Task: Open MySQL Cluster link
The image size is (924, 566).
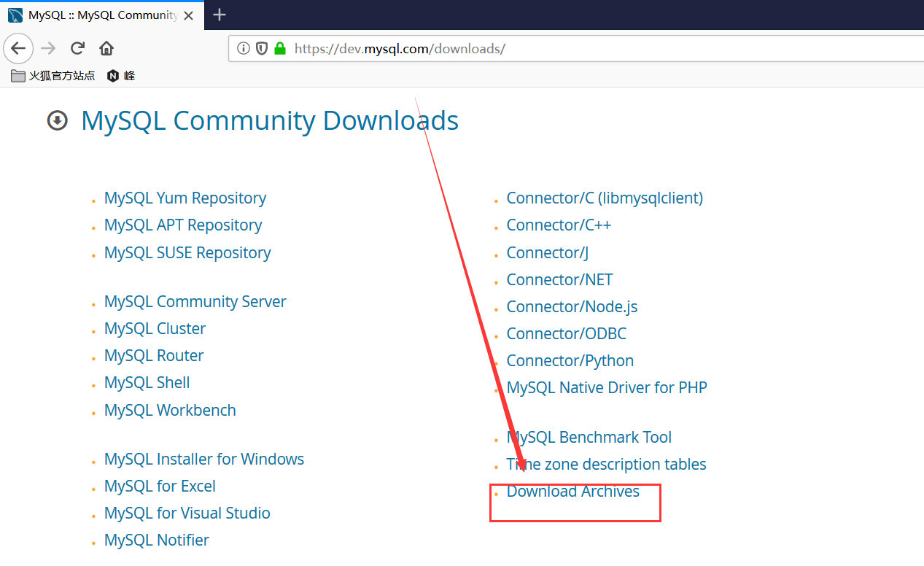Action: click(x=155, y=328)
